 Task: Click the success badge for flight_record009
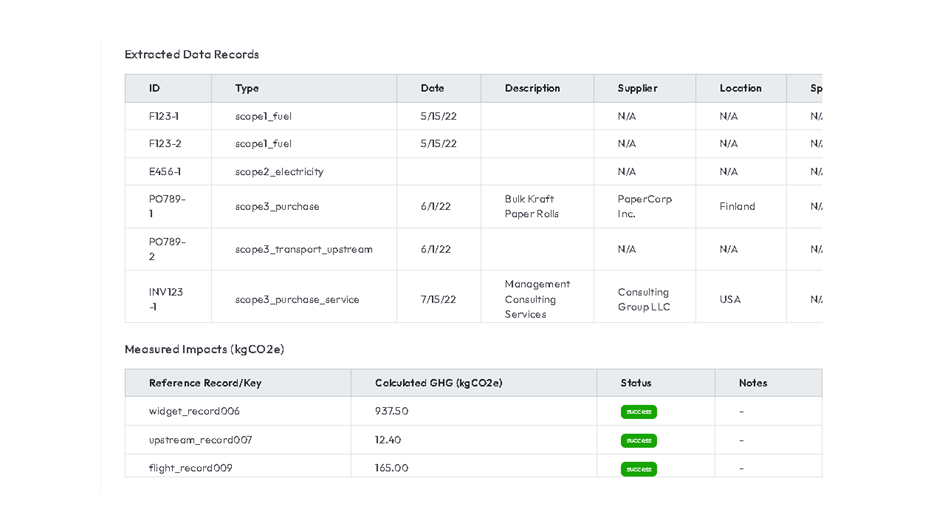[x=638, y=468]
